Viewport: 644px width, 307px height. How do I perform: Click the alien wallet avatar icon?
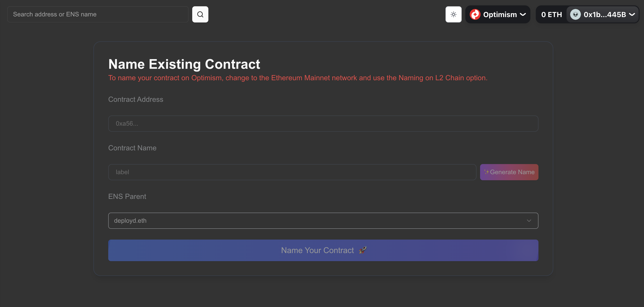click(575, 14)
